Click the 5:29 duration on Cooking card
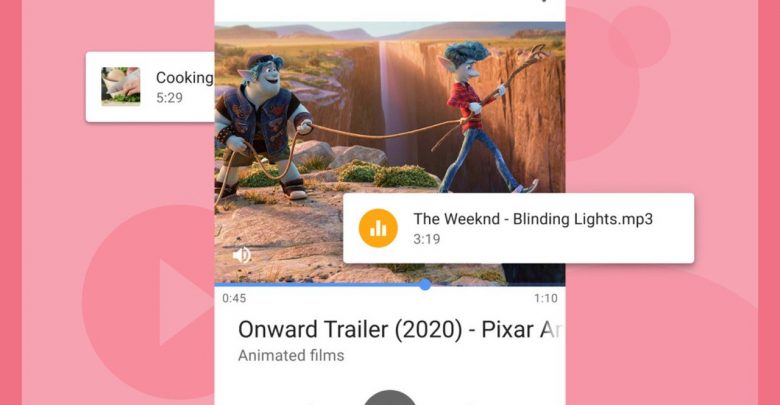Image resolution: width=780 pixels, height=405 pixels. [169, 98]
